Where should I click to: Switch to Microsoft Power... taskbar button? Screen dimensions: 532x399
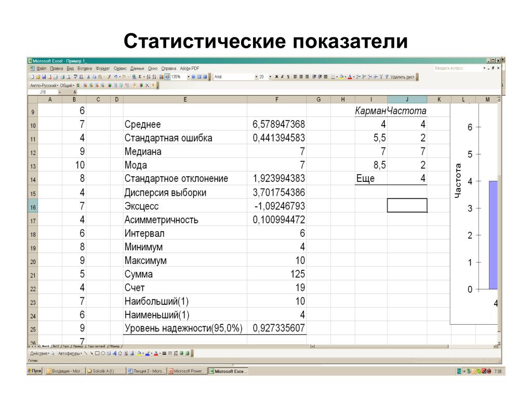(x=187, y=371)
